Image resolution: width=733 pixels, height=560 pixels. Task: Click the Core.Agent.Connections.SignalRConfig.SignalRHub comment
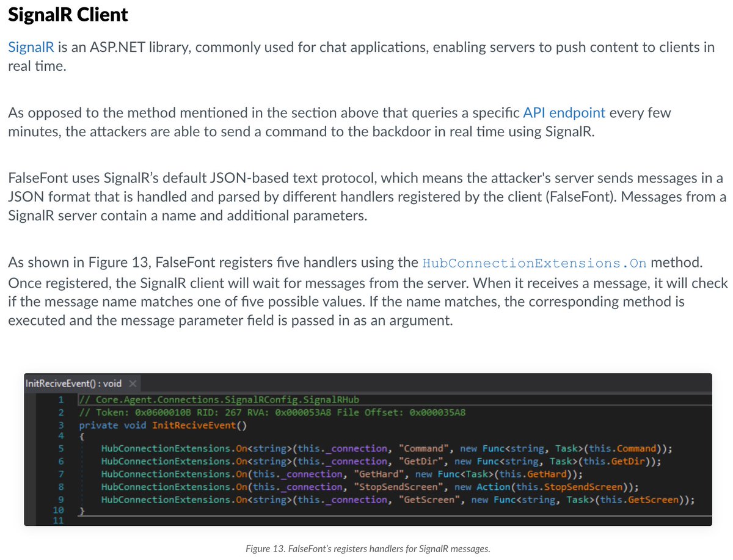(x=219, y=399)
